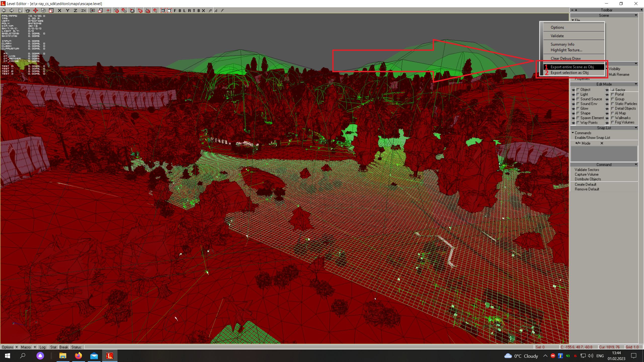
Task: Select Clear Debug Draw menu entry
Action: pyautogui.click(x=574, y=58)
